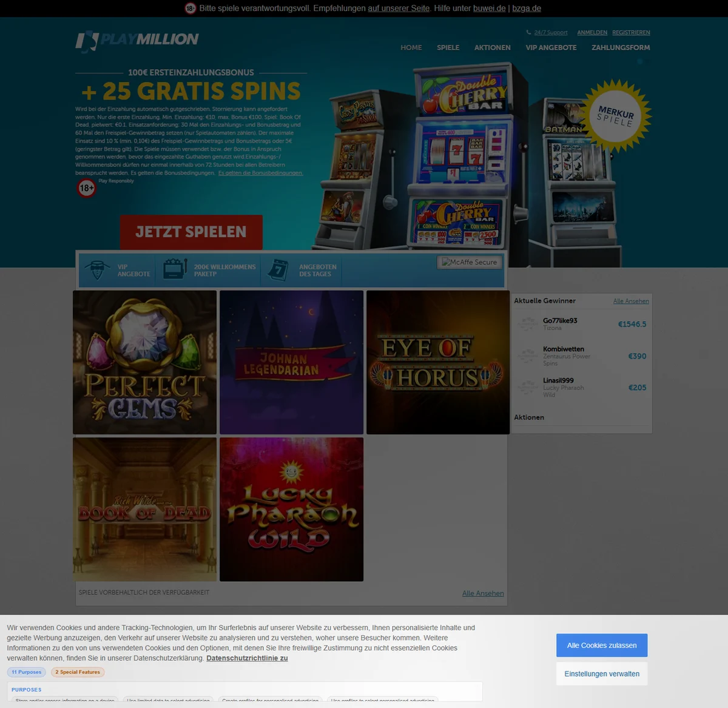Open the Datenschutzrichtlinie zu link
The image size is (728, 708).
coord(247,658)
